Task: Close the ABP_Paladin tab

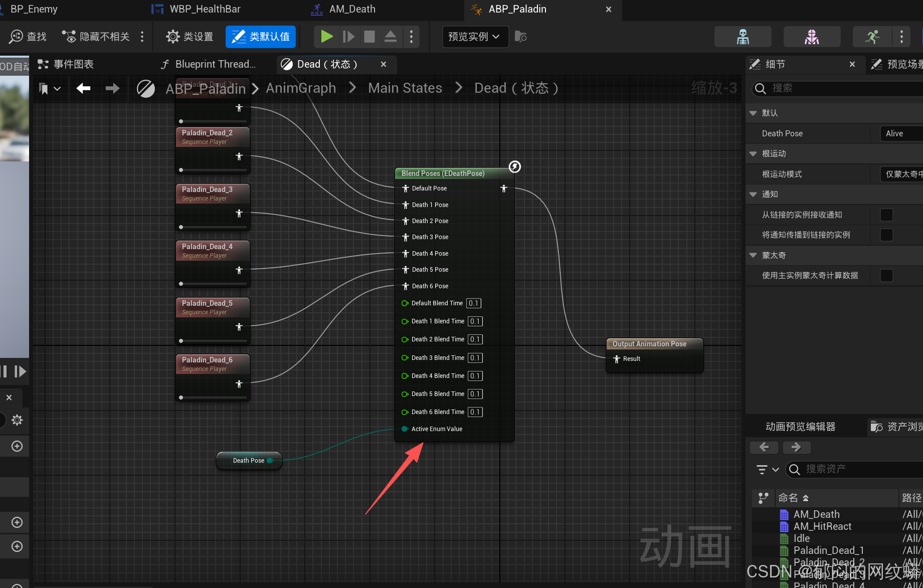Action: 609,9
